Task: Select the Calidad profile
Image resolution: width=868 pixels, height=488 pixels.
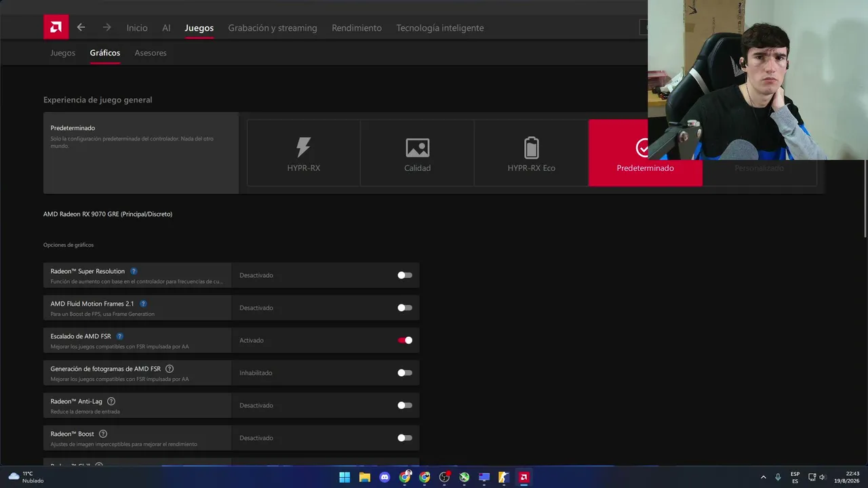Action: tap(418, 153)
